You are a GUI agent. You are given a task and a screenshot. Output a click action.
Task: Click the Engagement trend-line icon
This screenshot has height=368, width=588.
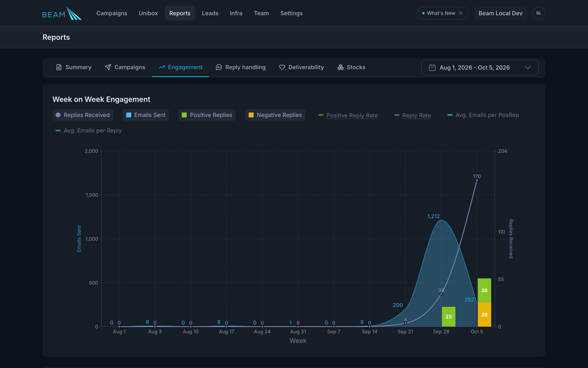(162, 67)
